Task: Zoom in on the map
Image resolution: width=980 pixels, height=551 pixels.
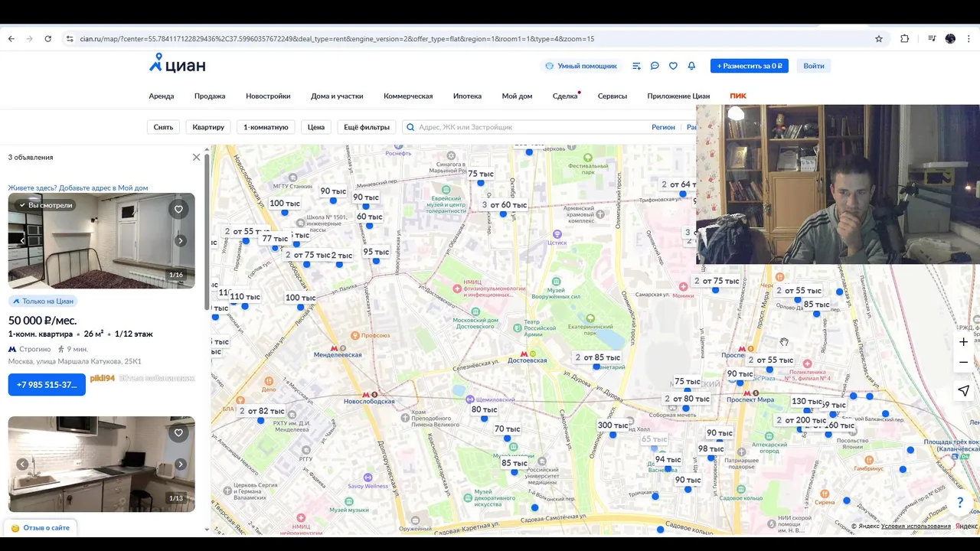Action: pyautogui.click(x=963, y=342)
